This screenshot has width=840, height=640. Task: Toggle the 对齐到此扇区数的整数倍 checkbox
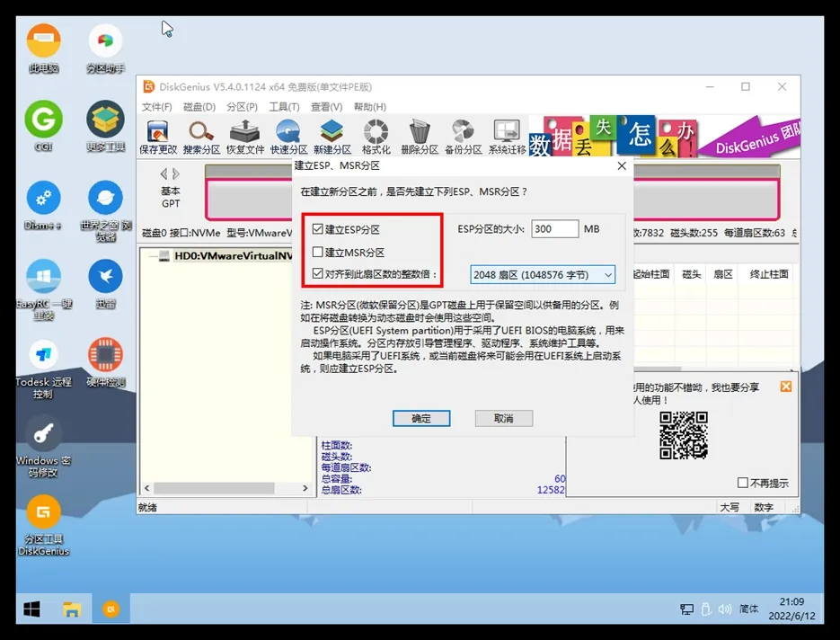318,274
